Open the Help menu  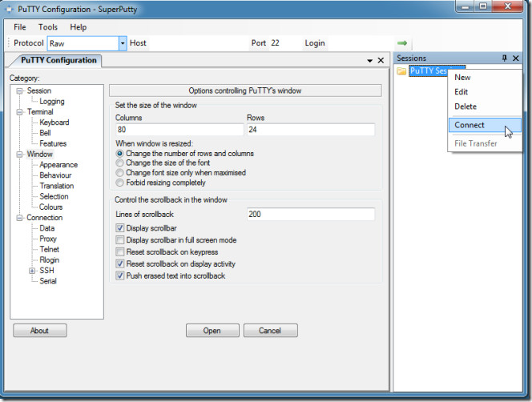pyautogui.click(x=78, y=27)
